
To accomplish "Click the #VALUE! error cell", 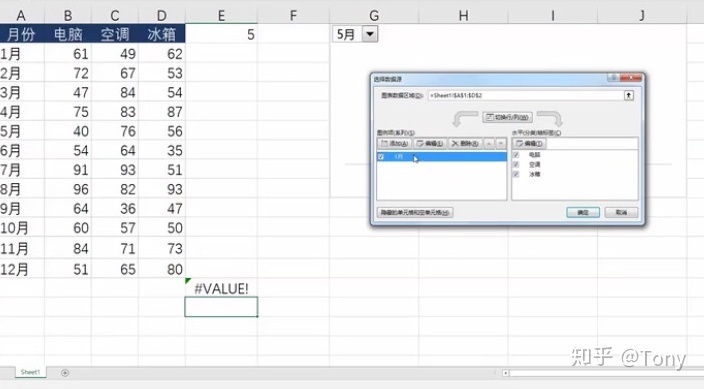I will (x=221, y=288).
